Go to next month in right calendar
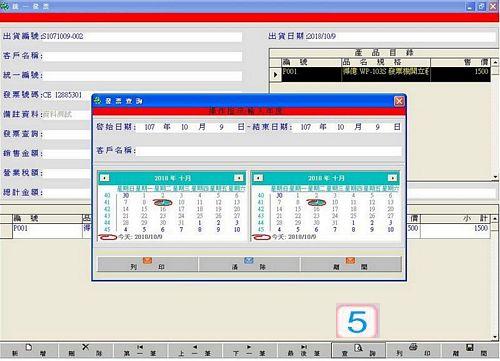 coord(393,178)
